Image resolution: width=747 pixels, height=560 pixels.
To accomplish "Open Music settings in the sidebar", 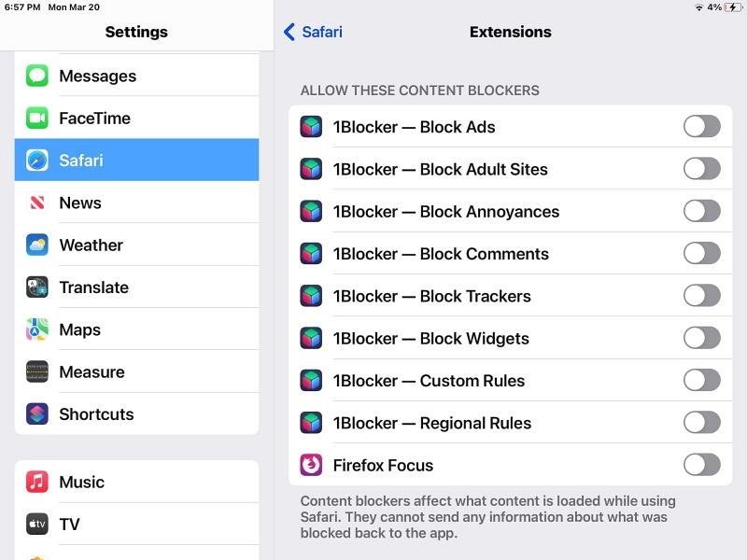I will (136, 482).
